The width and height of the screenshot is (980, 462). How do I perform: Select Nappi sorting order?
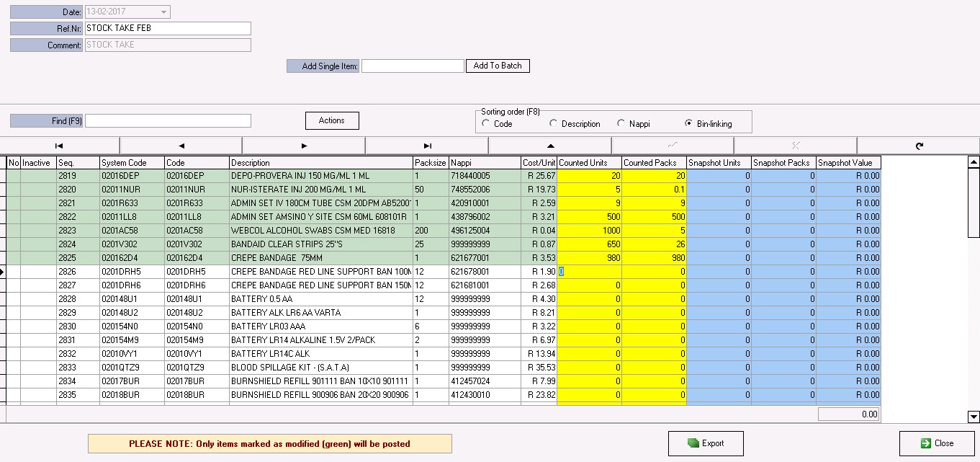coord(621,124)
